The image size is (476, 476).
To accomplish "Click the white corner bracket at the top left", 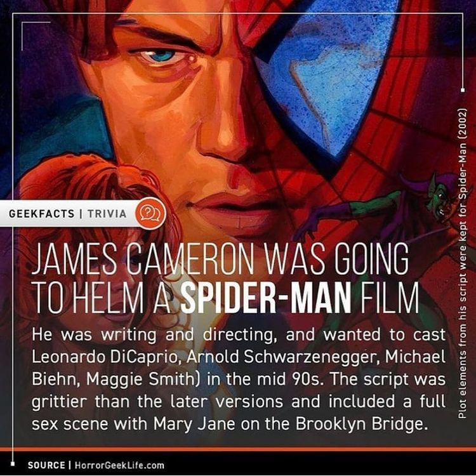I will click(x=36, y=36).
